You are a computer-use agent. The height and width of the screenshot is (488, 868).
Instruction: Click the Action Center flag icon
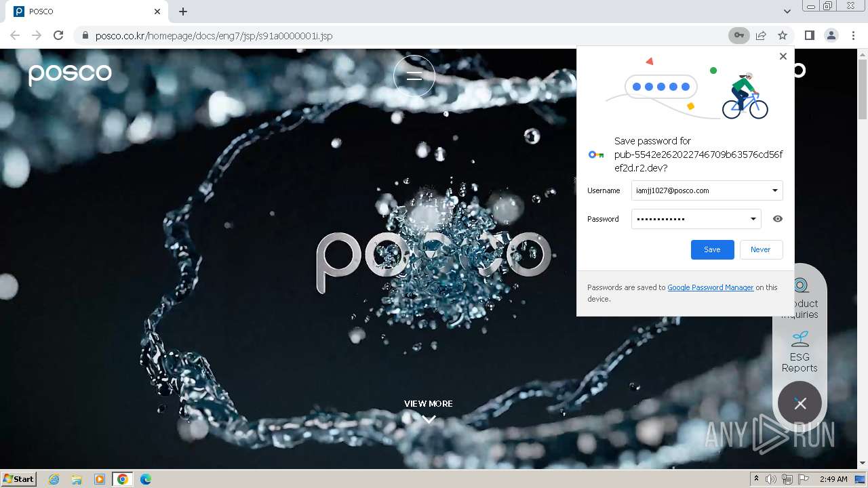pyautogui.click(x=804, y=479)
